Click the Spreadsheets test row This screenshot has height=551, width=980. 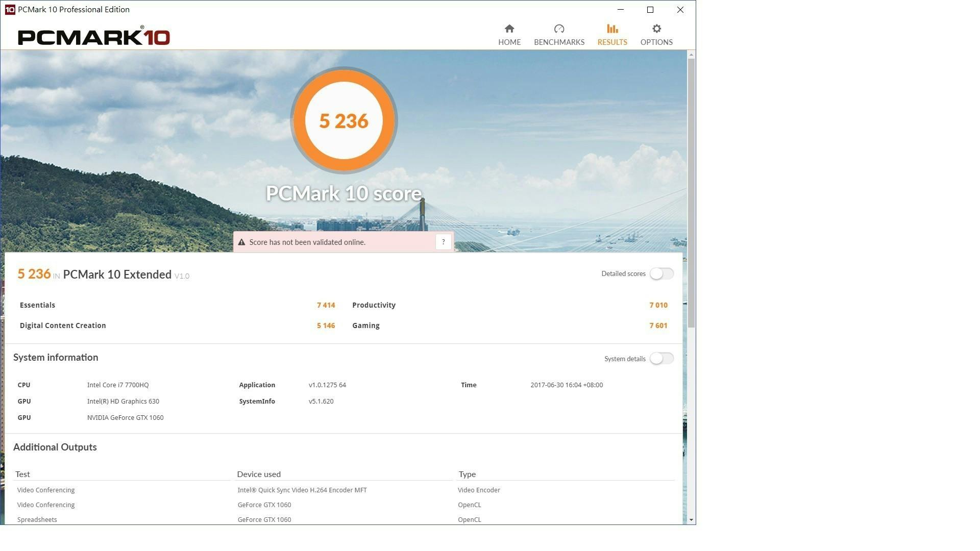pyautogui.click(x=37, y=520)
